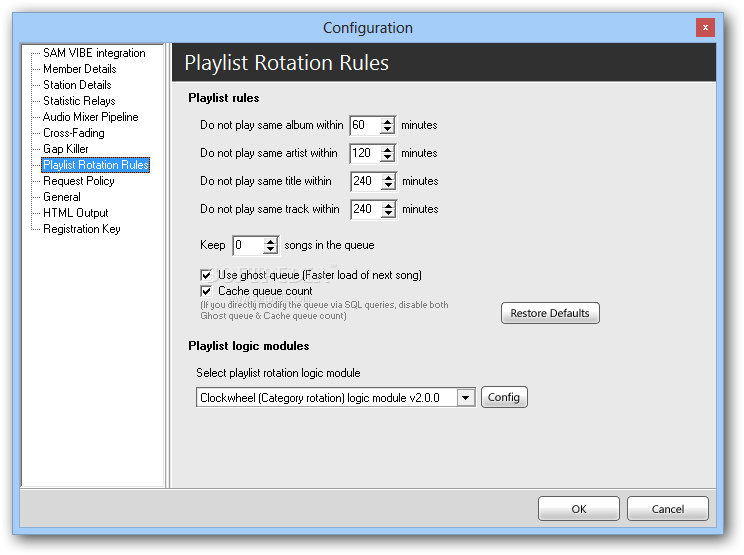
Task: Decrease same artist minutes value
Action: click(388, 157)
